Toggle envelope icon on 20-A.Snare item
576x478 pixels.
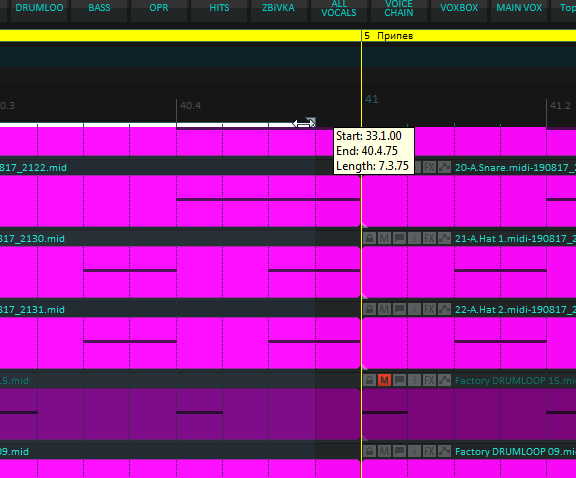point(444,168)
